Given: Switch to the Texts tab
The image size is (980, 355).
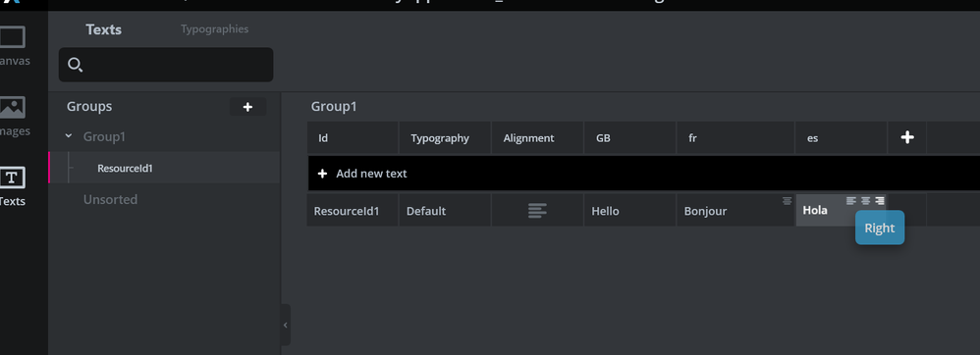Looking at the screenshot, I should [104, 29].
